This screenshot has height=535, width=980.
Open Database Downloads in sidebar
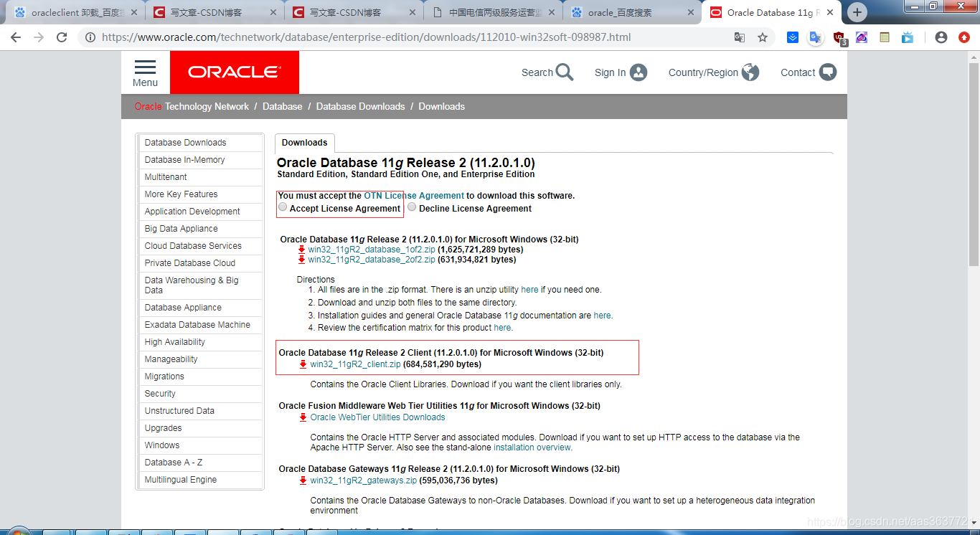pos(200,143)
